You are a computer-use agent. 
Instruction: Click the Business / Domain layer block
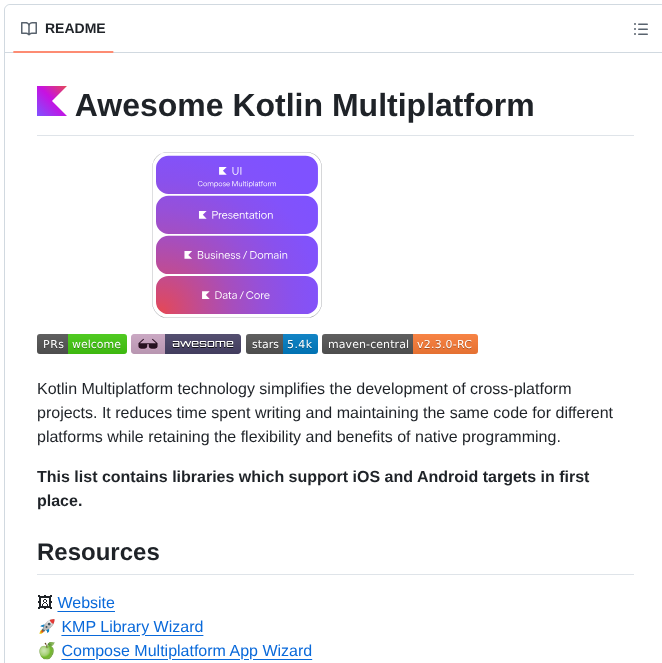coord(237,255)
